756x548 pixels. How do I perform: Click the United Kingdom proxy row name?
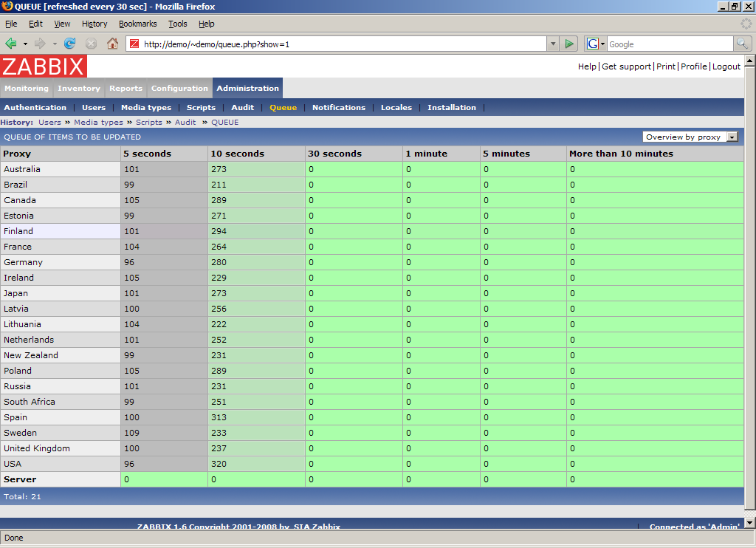click(37, 448)
